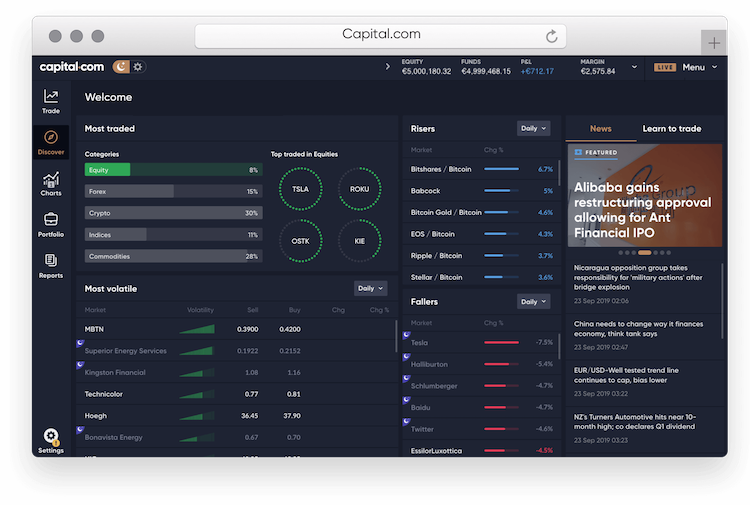Reload the page with the refresh icon
Viewport: 750px width, 505px height.
(x=551, y=36)
